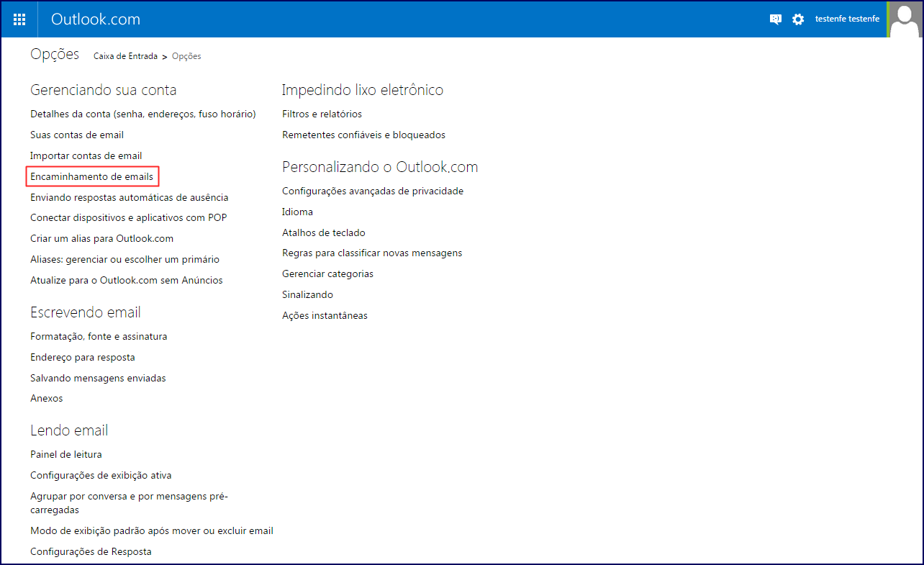Open Formatação, fonte e assinatura
924x565 pixels.
pyautogui.click(x=99, y=336)
